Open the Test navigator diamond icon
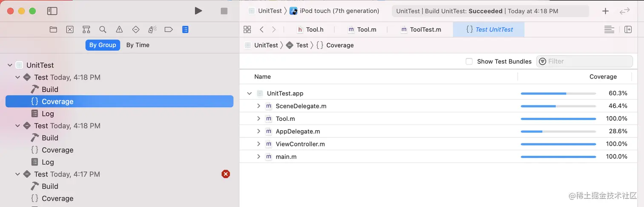 pos(136,29)
